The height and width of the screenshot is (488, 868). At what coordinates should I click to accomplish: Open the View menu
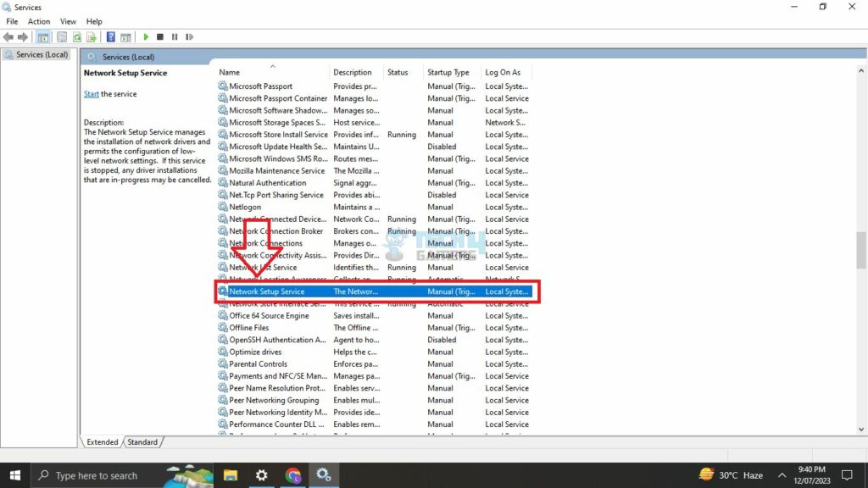pyautogui.click(x=68, y=21)
